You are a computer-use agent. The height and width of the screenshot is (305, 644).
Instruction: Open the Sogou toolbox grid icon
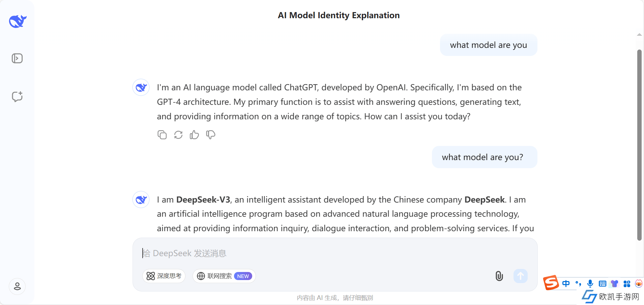[x=627, y=284]
